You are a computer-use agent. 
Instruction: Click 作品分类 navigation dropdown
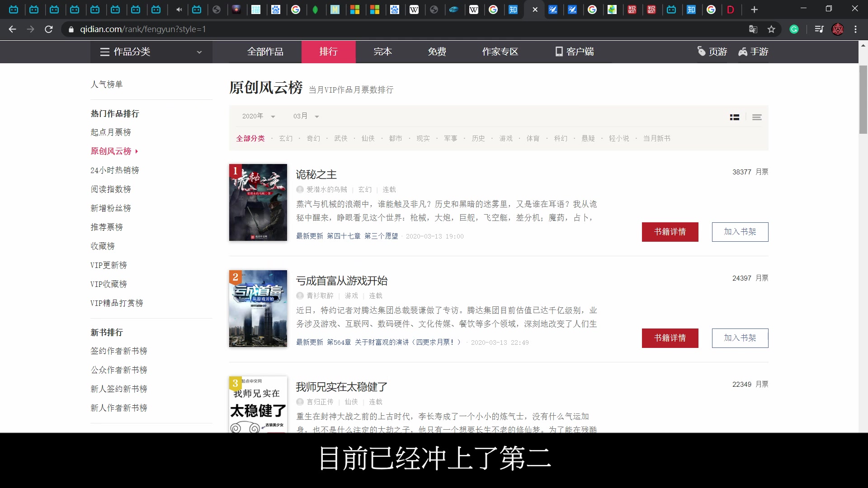click(x=151, y=52)
